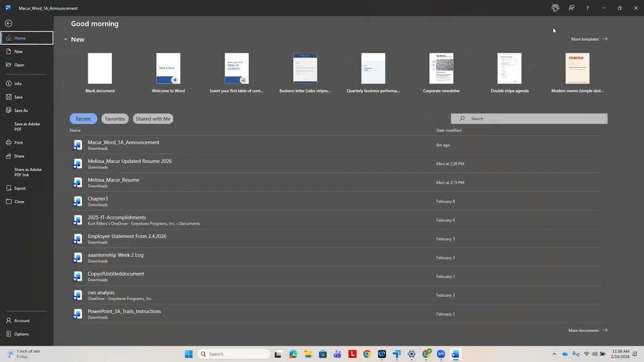Sort by the Date modified column header
Screen dimensions: 644x362
[x=449, y=130]
